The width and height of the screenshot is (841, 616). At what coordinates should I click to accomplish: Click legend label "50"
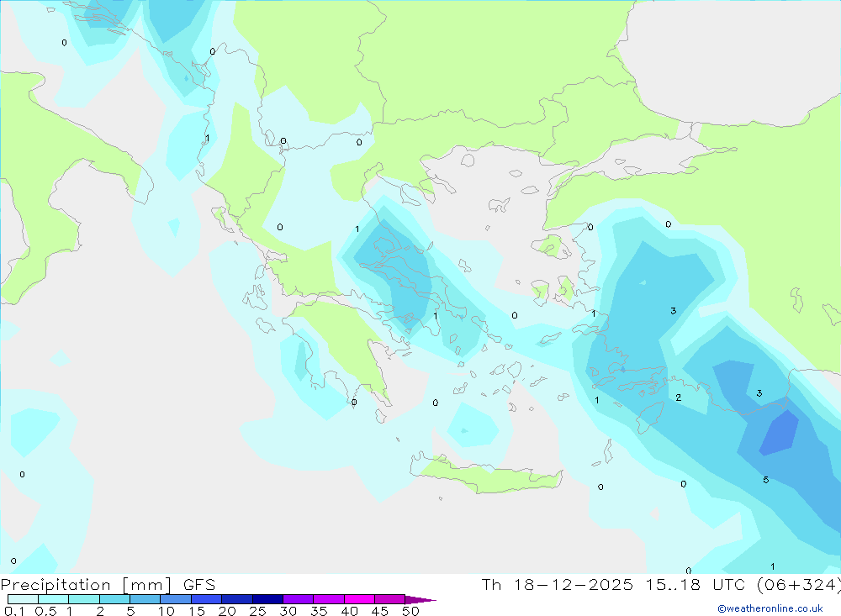click(x=410, y=611)
